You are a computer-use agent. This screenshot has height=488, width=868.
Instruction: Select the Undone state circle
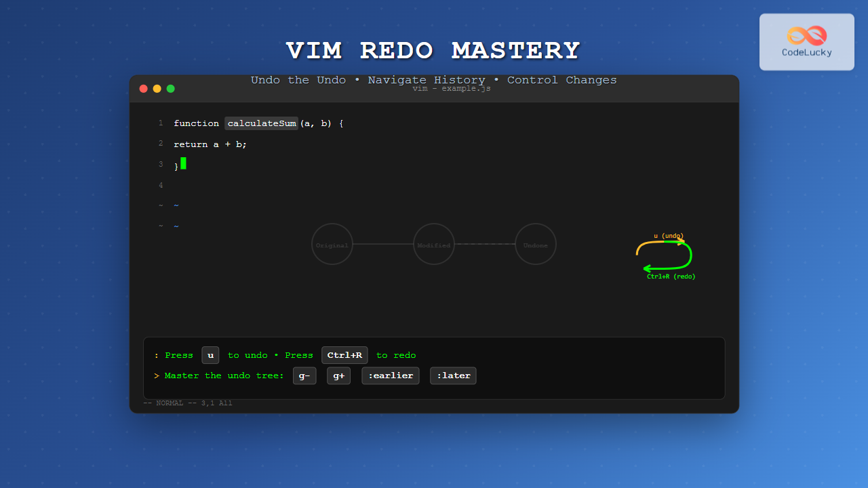click(x=536, y=245)
